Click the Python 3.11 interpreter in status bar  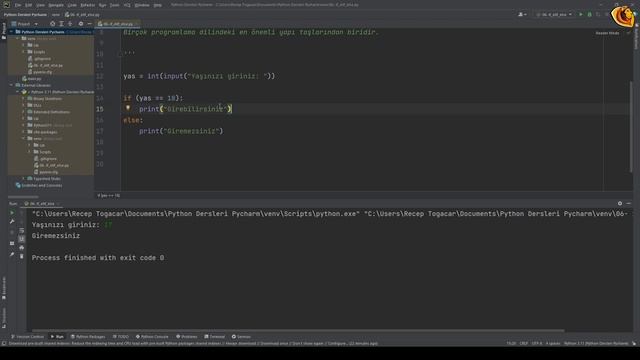pos(596,344)
